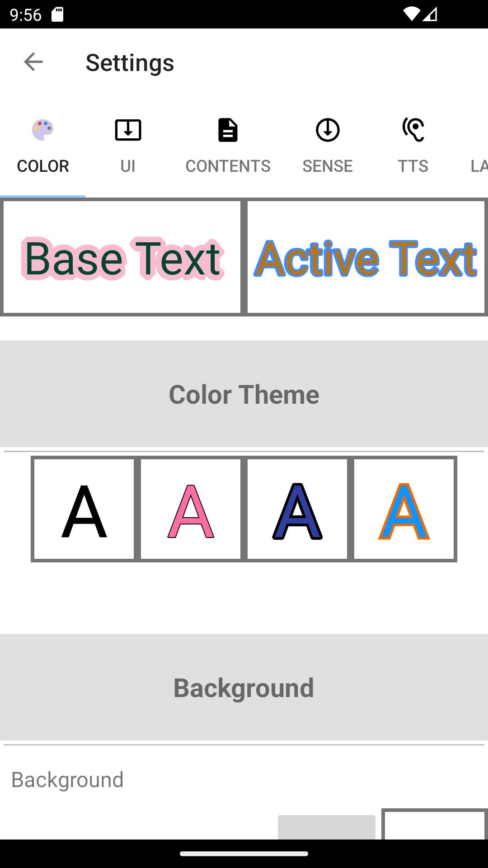Go back using the arrow icon

point(33,62)
